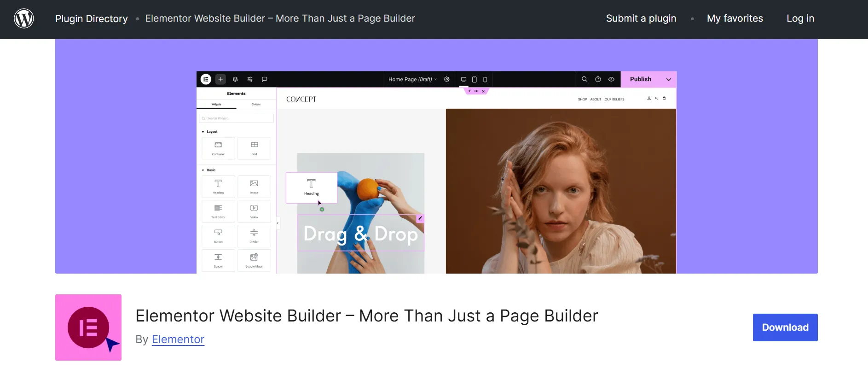Click the Publish button

(x=641, y=79)
